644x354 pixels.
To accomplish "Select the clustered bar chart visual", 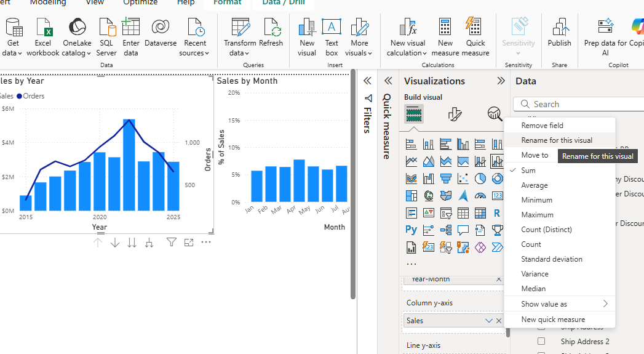I will pyautogui.click(x=445, y=144).
